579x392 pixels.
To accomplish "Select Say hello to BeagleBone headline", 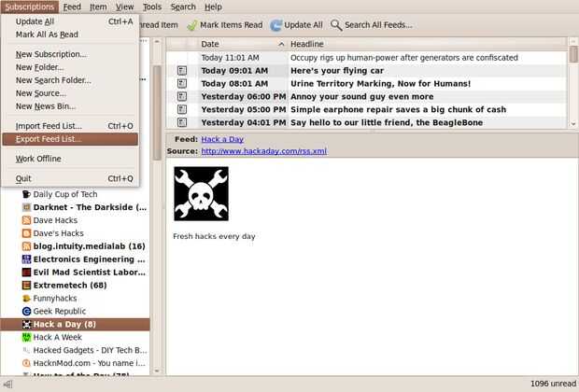I will pyautogui.click(x=387, y=122).
